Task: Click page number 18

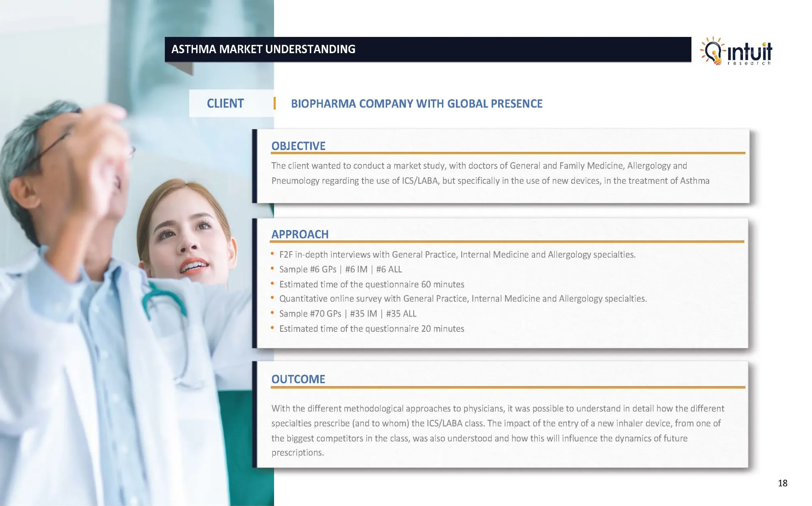Action: click(x=782, y=483)
